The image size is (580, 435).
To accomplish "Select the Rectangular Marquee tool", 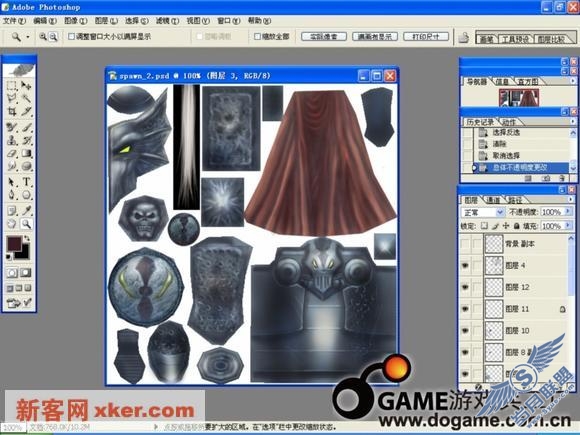I will click(x=12, y=86).
